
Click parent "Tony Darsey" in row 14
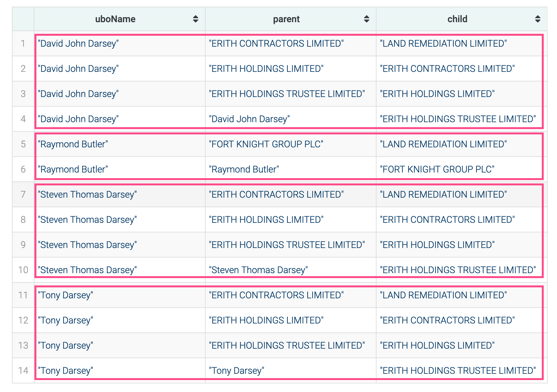236,370
